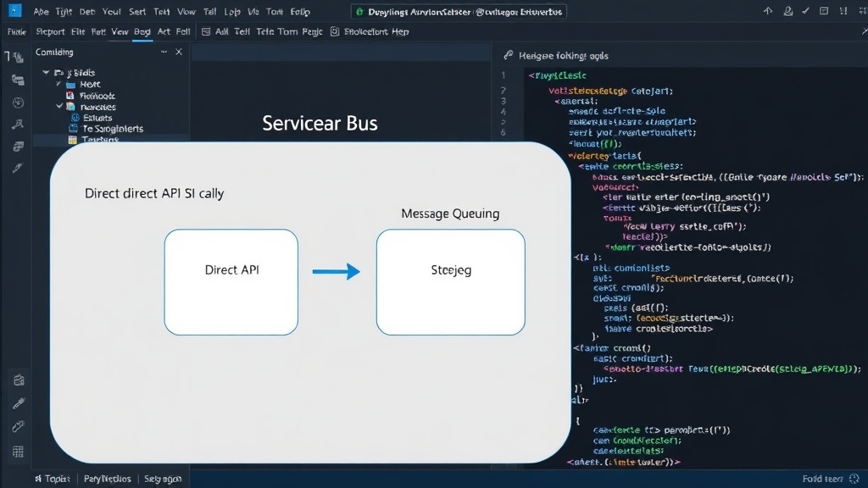Click the 'Steejeg' diagram box
Image resolution: width=868 pixels, height=488 pixels.
pyautogui.click(x=451, y=282)
